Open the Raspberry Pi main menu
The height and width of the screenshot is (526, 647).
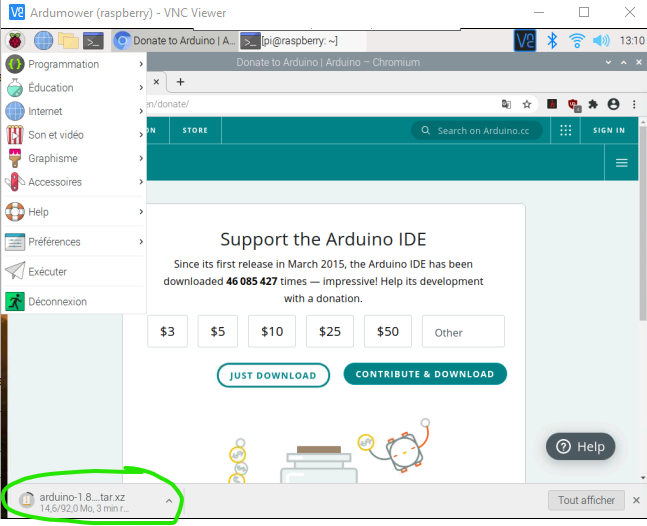pos(15,40)
